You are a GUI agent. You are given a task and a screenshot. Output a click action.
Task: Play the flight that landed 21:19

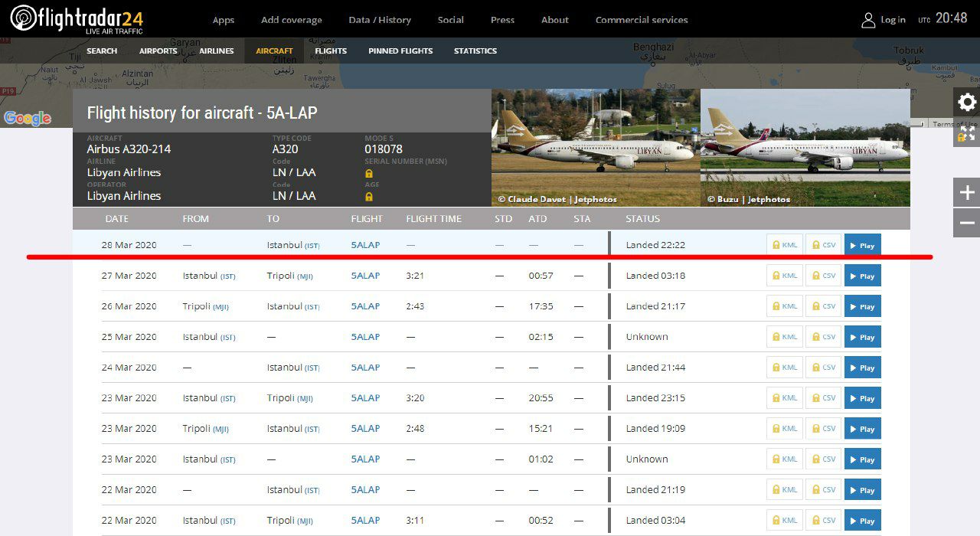tap(863, 490)
